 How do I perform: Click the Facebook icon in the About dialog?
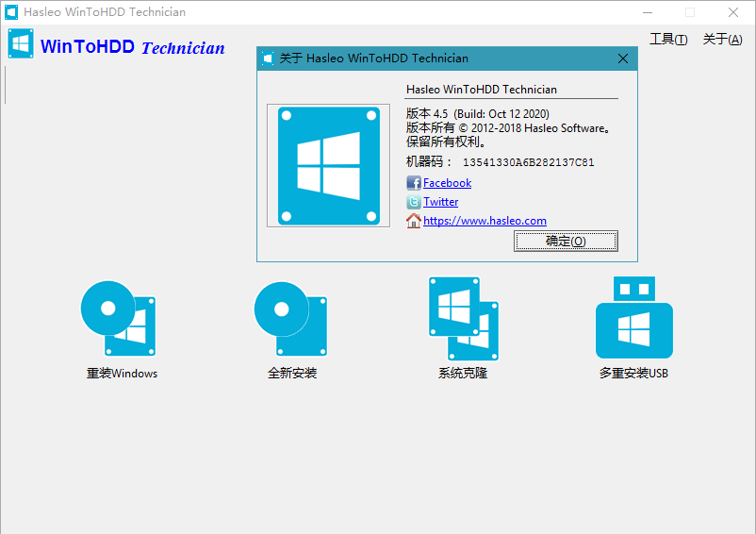pos(414,183)
